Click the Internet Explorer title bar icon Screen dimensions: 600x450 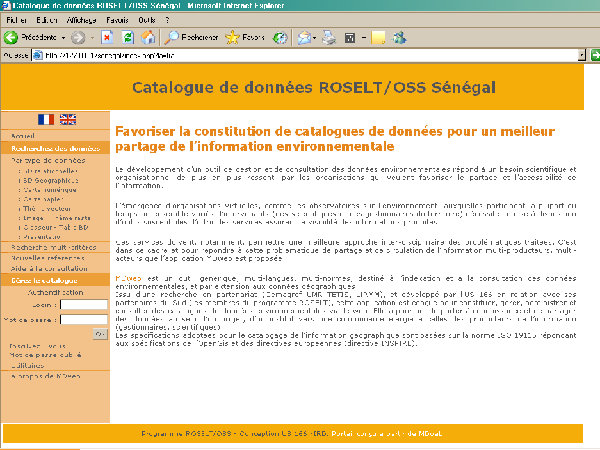point(5,5)
